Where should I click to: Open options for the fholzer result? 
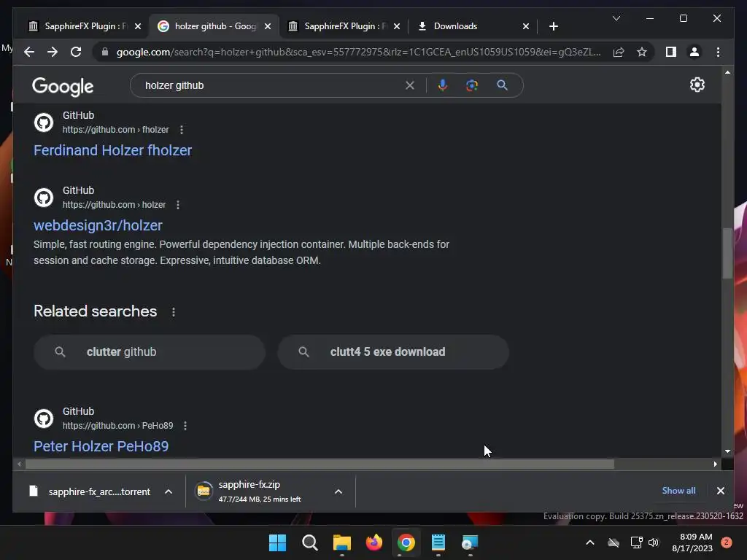pos(182,130)
